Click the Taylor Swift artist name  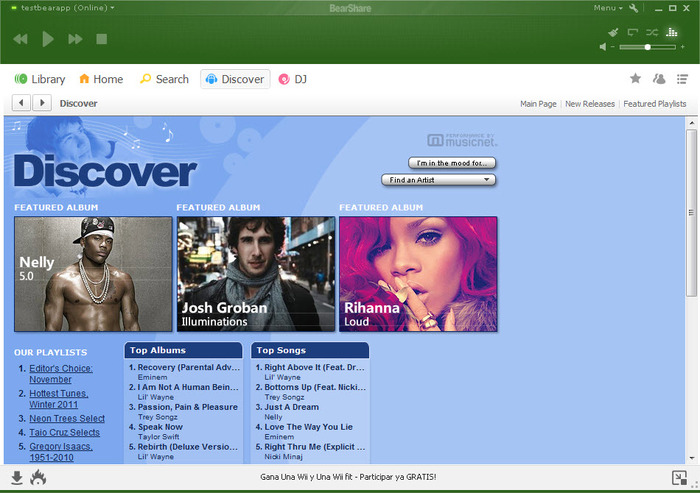(x=158, y=437)
